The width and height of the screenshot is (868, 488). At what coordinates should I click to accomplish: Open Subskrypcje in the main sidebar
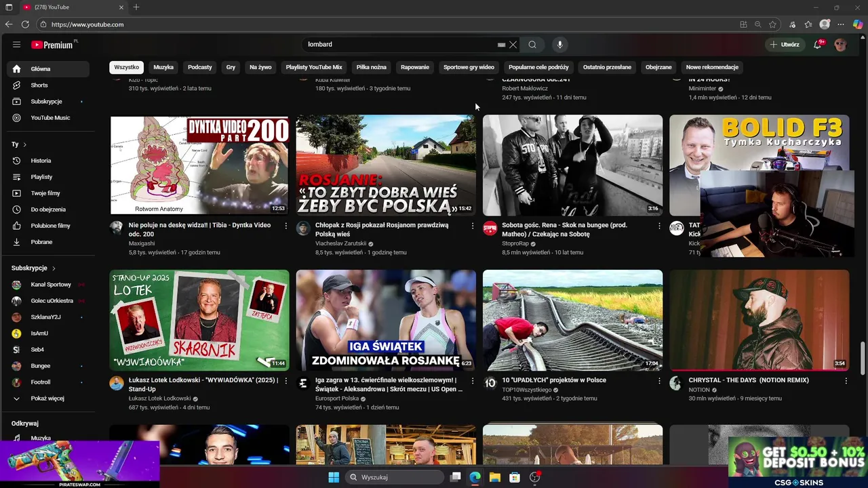tap(47, 102)
